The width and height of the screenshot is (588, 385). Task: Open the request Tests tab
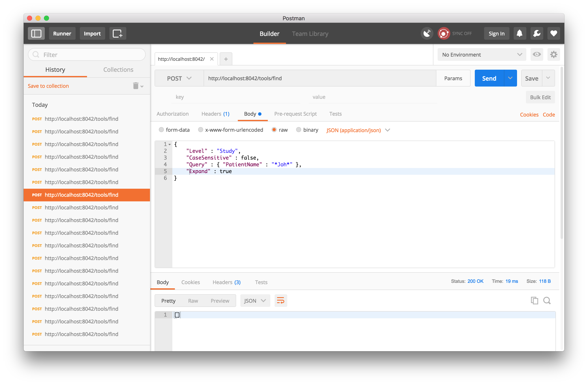pos(335,114)
